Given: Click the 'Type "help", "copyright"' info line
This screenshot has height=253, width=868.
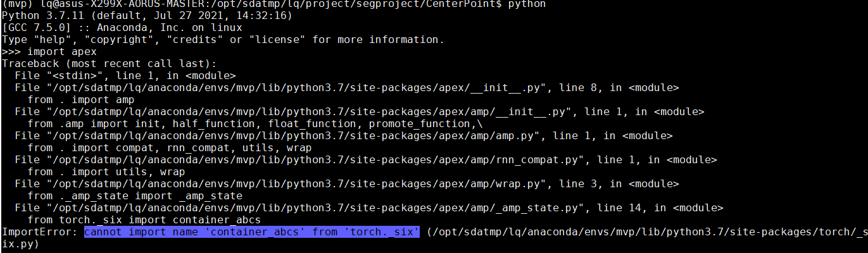Looking at the screenshot, I should click(223, 40).
